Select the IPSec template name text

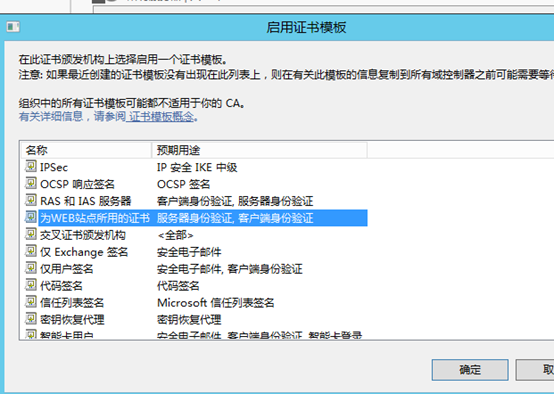pyautogui.click(x=54, y=167)
